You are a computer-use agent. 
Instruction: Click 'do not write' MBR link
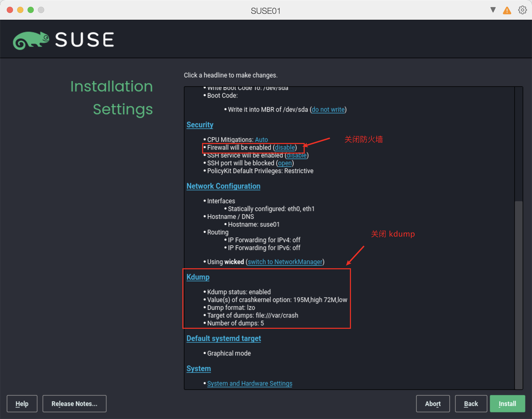pos(328,109)
